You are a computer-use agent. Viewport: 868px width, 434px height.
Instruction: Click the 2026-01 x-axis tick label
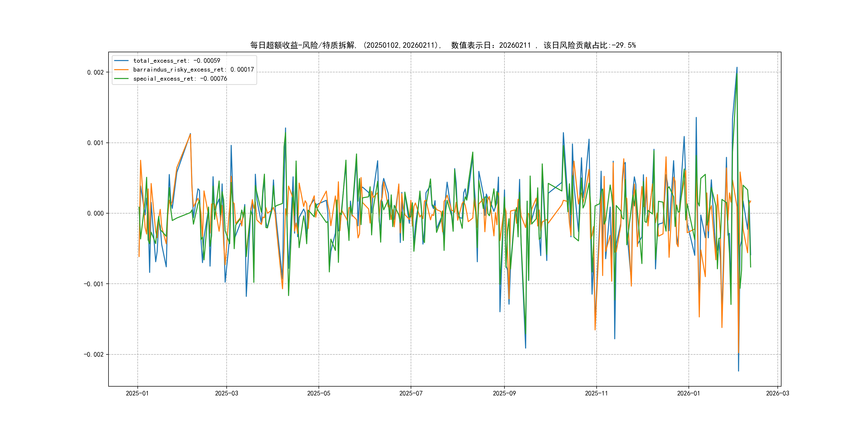tap(689, 393)
